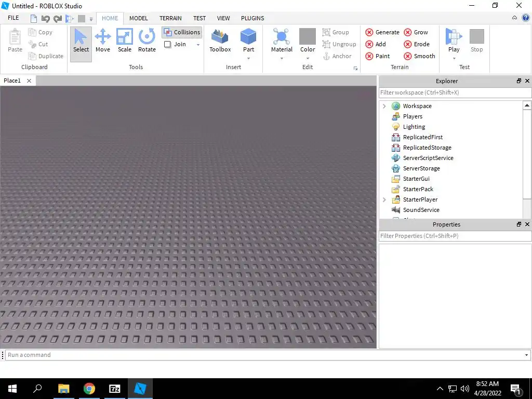Click the gray Color swatch

click(x=308, y=36)
